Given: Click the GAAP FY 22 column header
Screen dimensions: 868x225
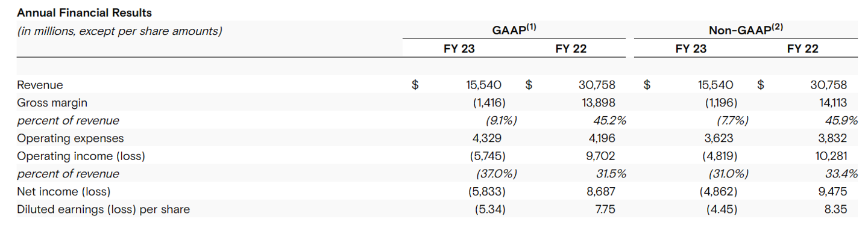Looking at the screenshot, I should pyautogui.click(x=571, y=49).
